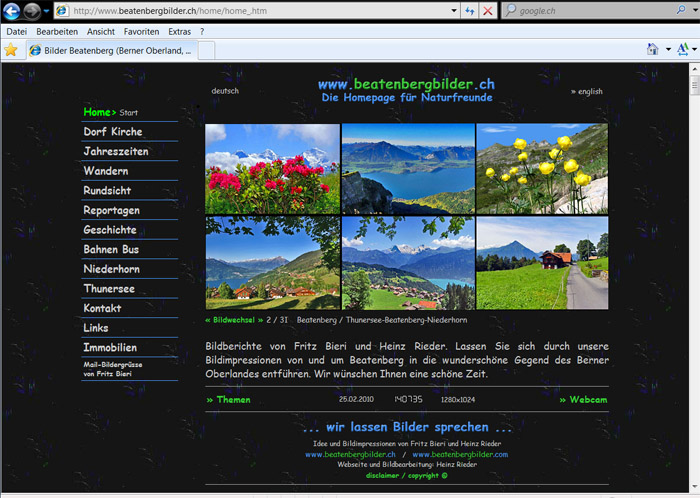The height and width of the screenshot is (498, 700).
Task: Open the ? help menu
Action: 202,32
